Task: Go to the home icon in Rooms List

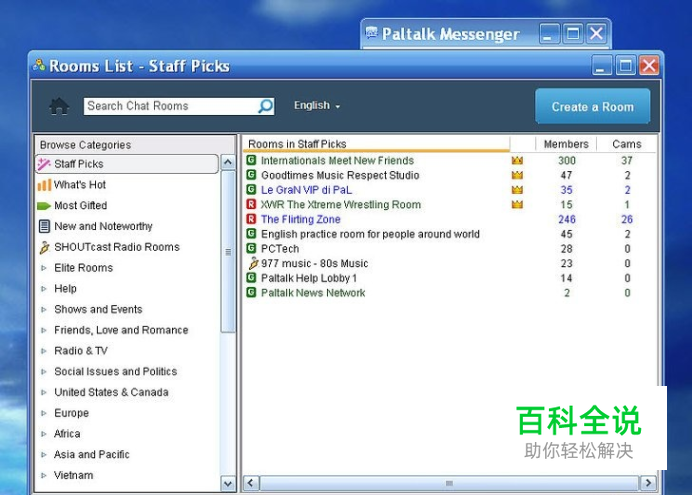Action: click(x=59, y=106)
